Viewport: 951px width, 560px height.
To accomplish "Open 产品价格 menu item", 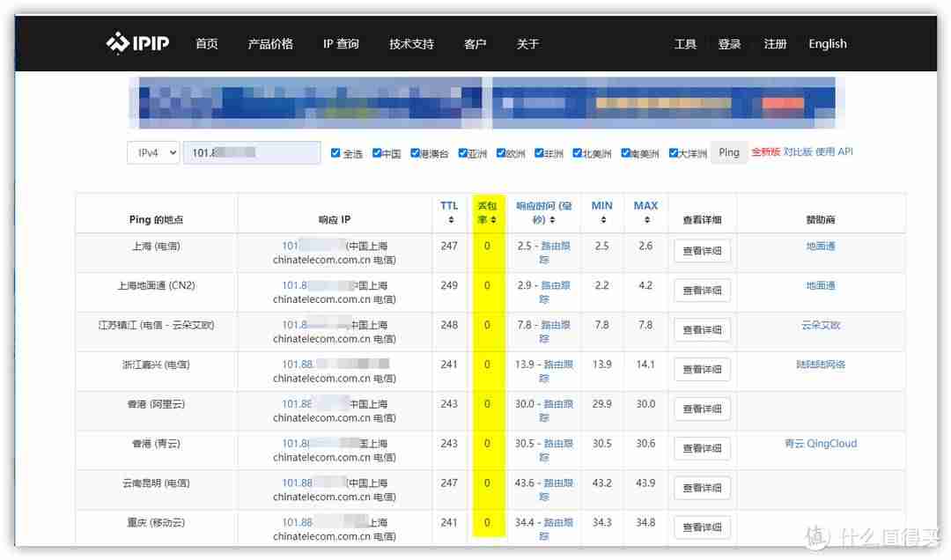I will [x=270, y=44].
